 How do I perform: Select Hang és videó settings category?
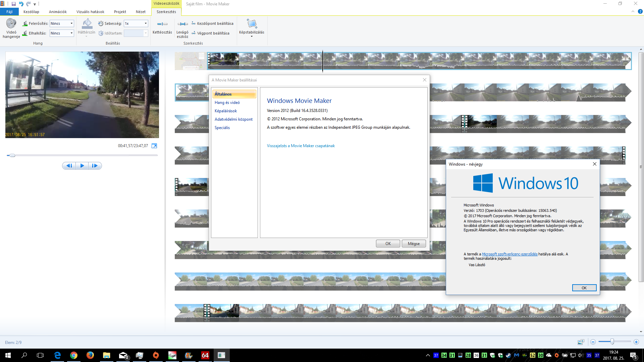(x=227, y=103)
